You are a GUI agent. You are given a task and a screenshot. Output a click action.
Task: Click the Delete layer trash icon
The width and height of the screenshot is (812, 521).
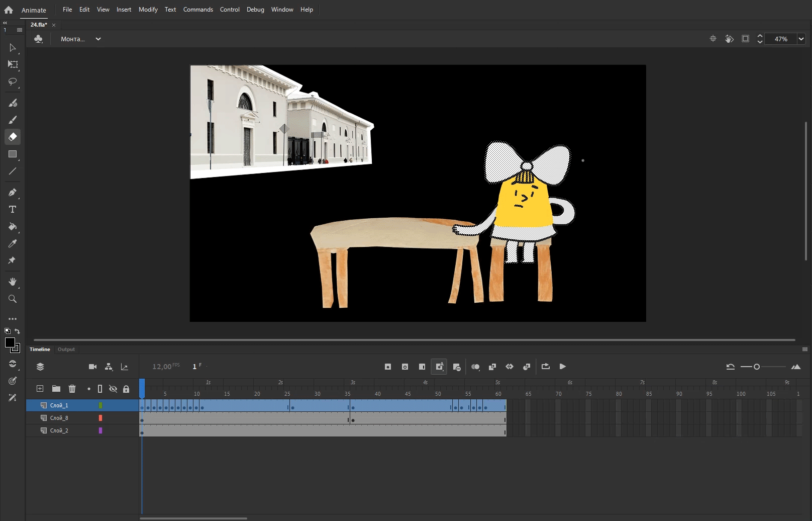(72, 389)
